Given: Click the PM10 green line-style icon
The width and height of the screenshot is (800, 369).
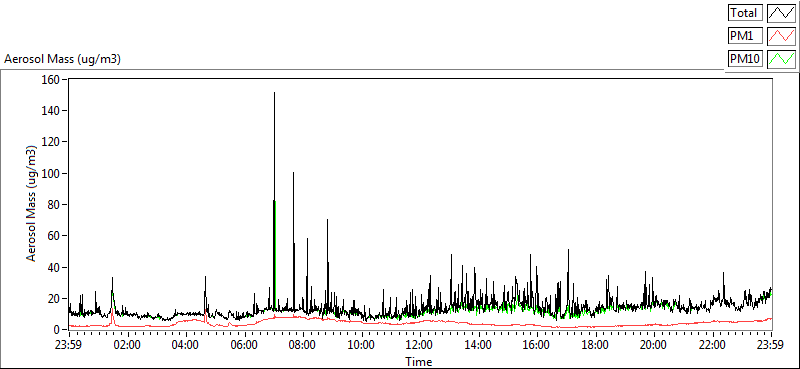Looking at the screenshot, I should [x=782, y=59].
